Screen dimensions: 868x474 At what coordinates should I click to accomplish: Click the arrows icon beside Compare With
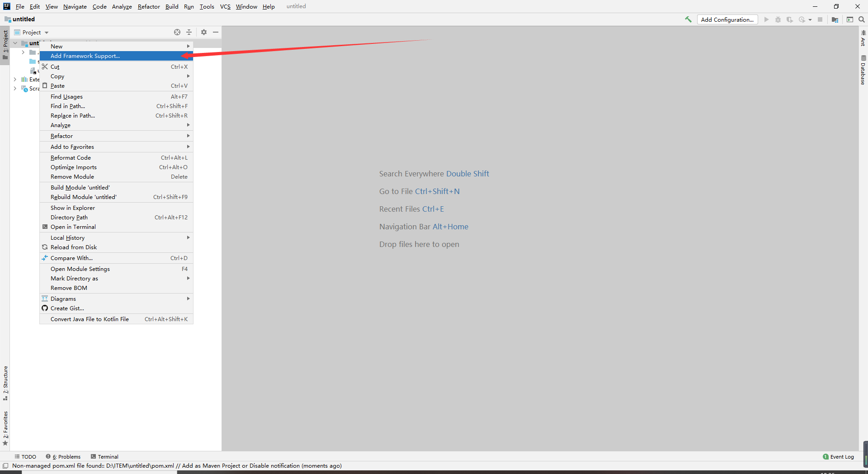(45, 258)
